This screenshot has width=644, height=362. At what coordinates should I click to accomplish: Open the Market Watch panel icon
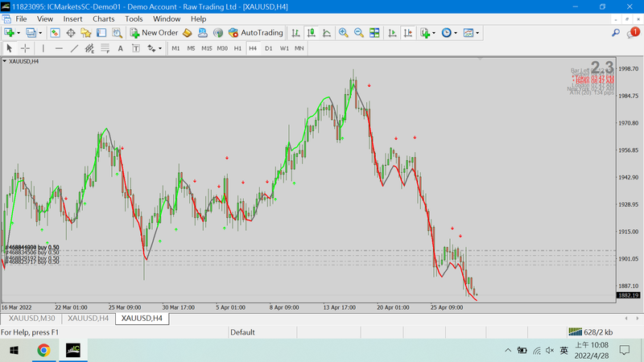[55, 33]
